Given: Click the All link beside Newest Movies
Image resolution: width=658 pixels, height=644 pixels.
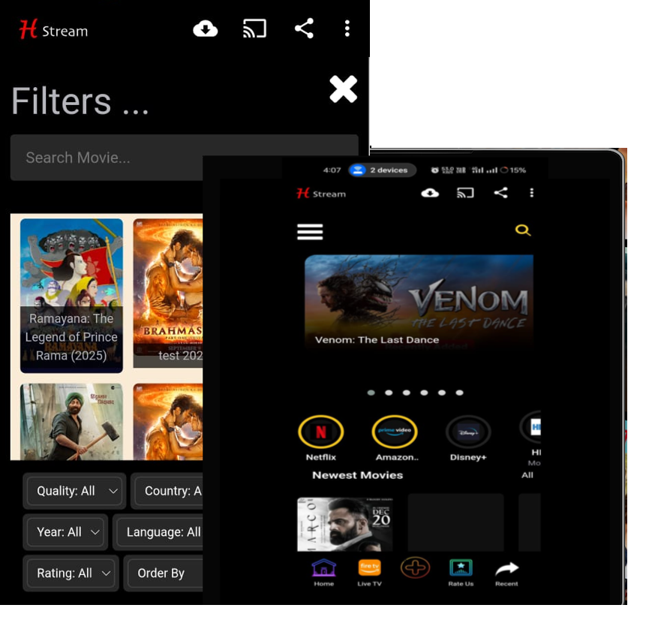Looking at the screenshot, I should [x=527, y=475].
